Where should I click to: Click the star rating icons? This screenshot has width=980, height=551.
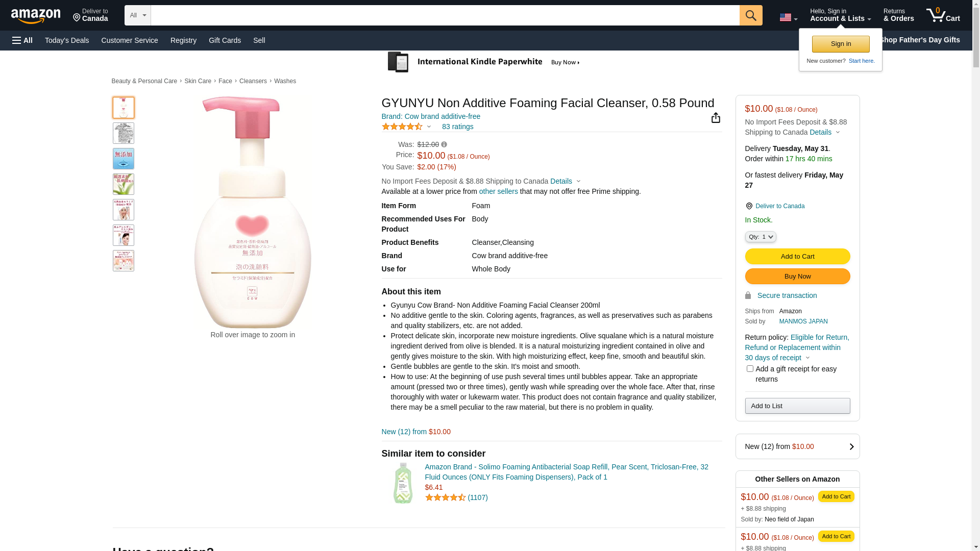402,127
